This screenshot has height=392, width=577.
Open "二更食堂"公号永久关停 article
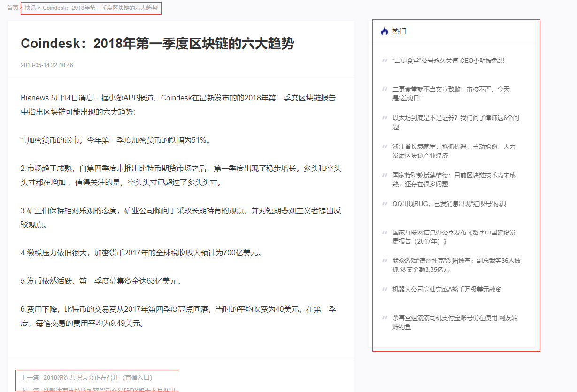pyautogui.click(x=448, y=61)
